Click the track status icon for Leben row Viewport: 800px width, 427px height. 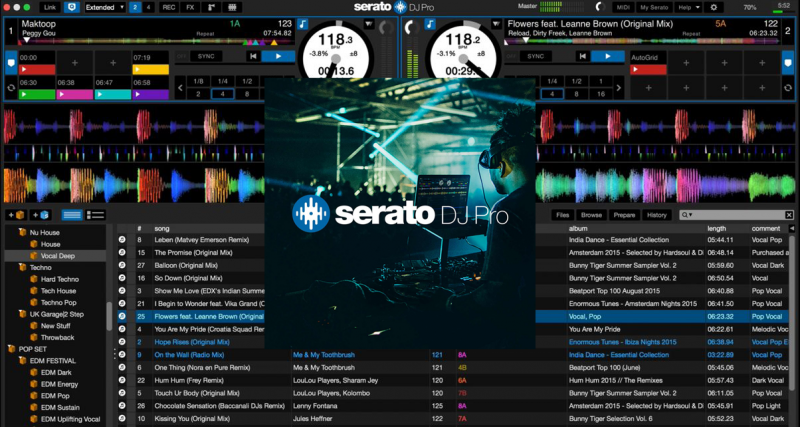tap(122, 240)
